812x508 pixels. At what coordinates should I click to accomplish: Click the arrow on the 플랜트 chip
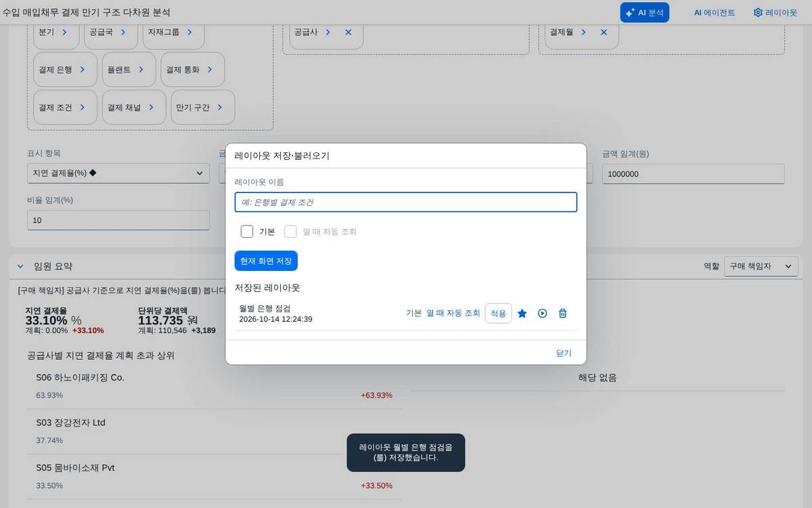[141, 69]
